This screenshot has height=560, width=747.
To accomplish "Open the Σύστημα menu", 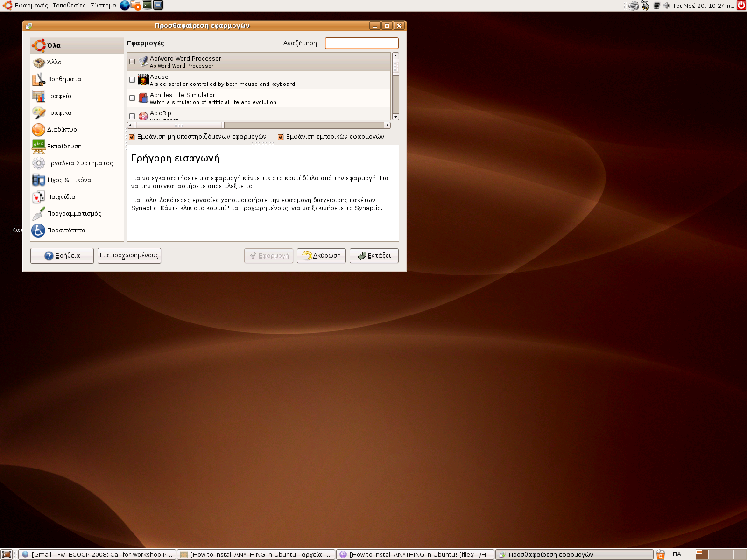I will pyautogui.click(x=103, y=6).
